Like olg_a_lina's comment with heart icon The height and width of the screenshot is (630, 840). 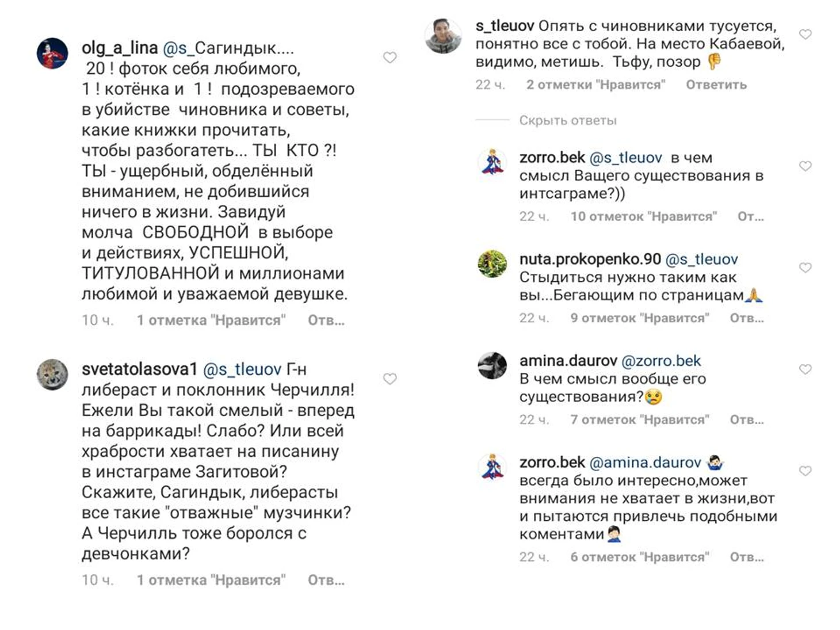pos(390,58)
